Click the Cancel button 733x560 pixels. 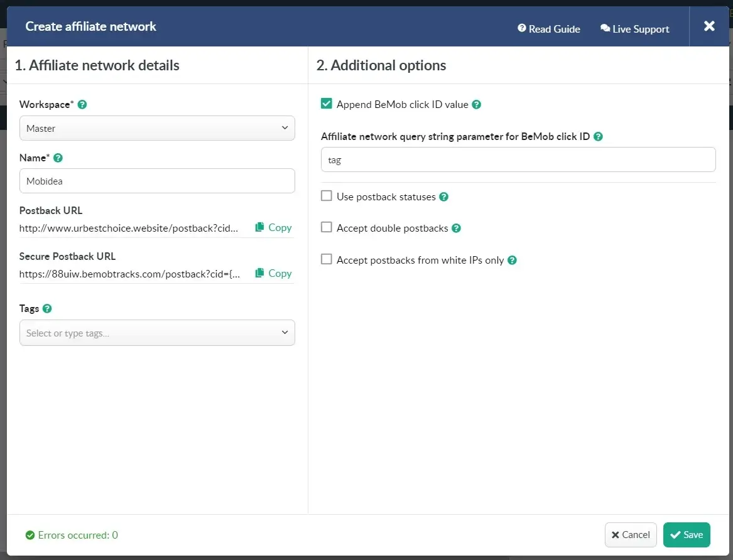631,535
